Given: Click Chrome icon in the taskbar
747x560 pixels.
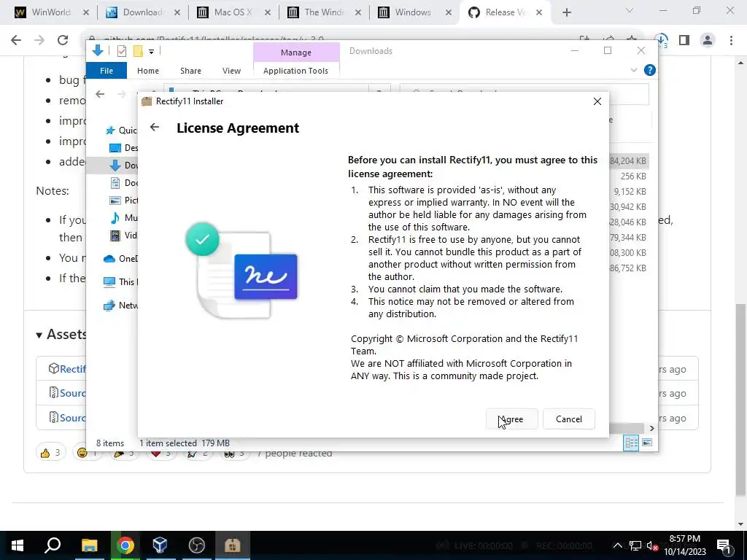Looking at the screenshot, I should (x=125, y=545).
